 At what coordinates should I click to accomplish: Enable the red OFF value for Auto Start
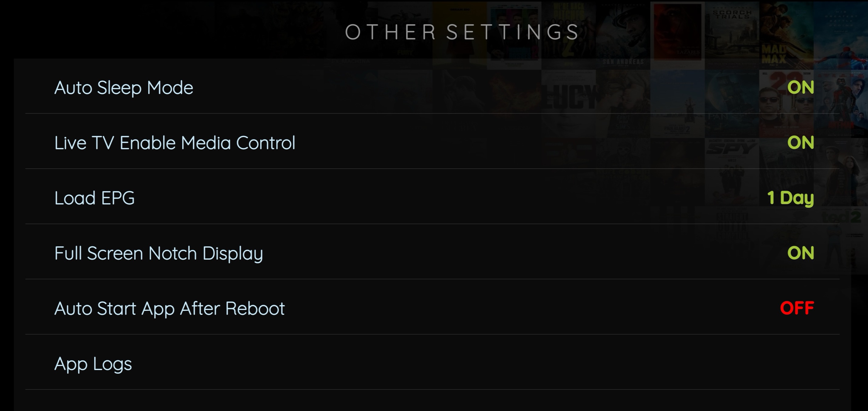[x=797, y=308]
